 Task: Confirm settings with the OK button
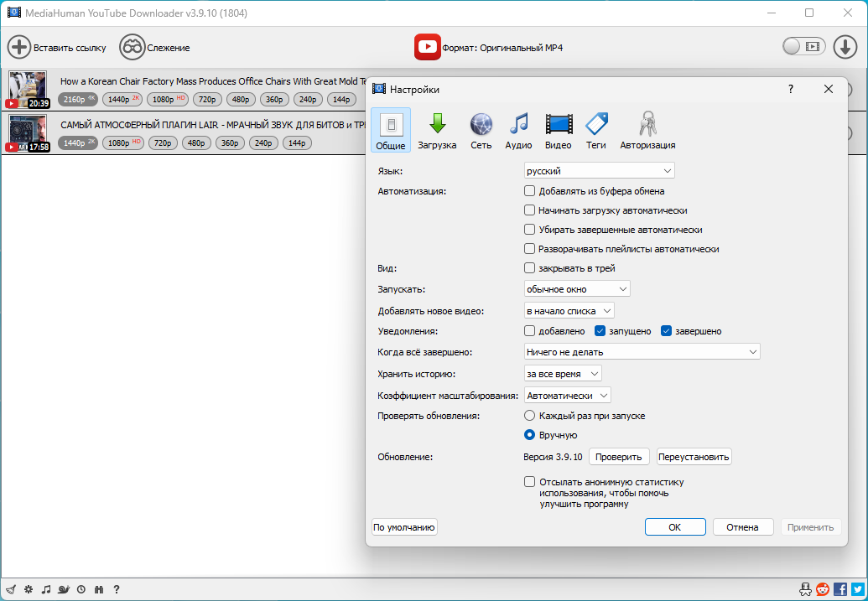[x=675, y=527]
